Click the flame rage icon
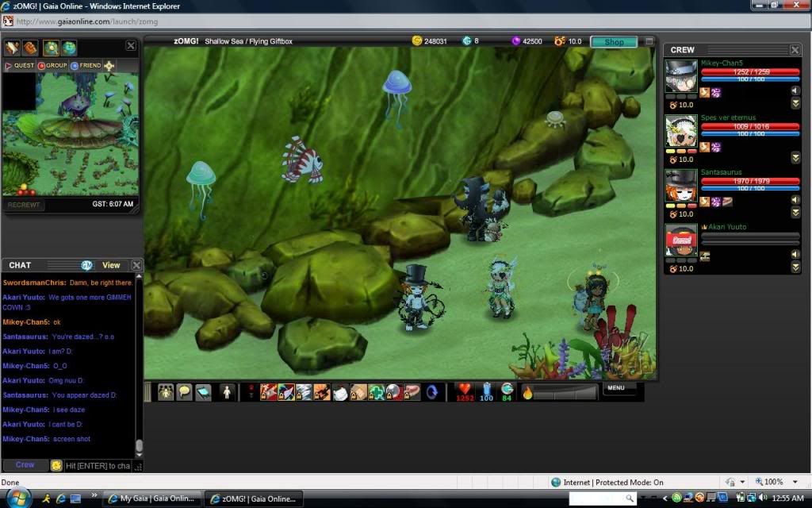 click(x=527, y=392)
